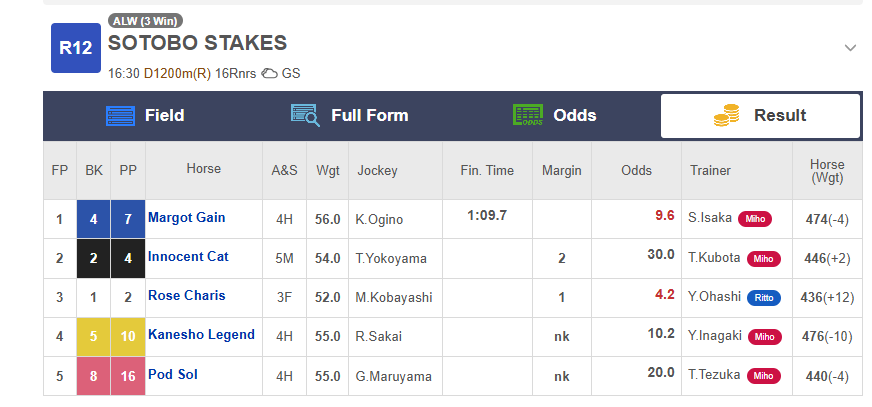Open Kanesho Legend horse link
The height and width of the screenshot is (407, 872).
201,334
